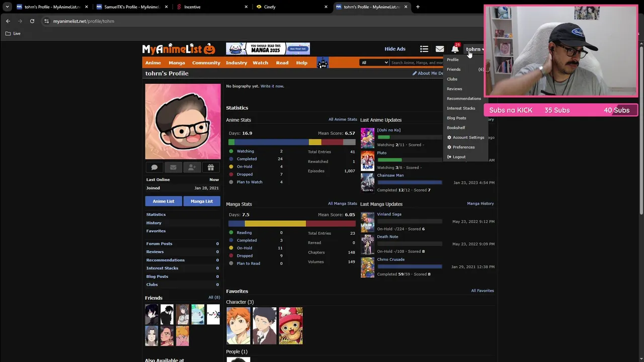Click the browser back arrow
Viewport: 644px width, 362px height.
tap(8, 21)
